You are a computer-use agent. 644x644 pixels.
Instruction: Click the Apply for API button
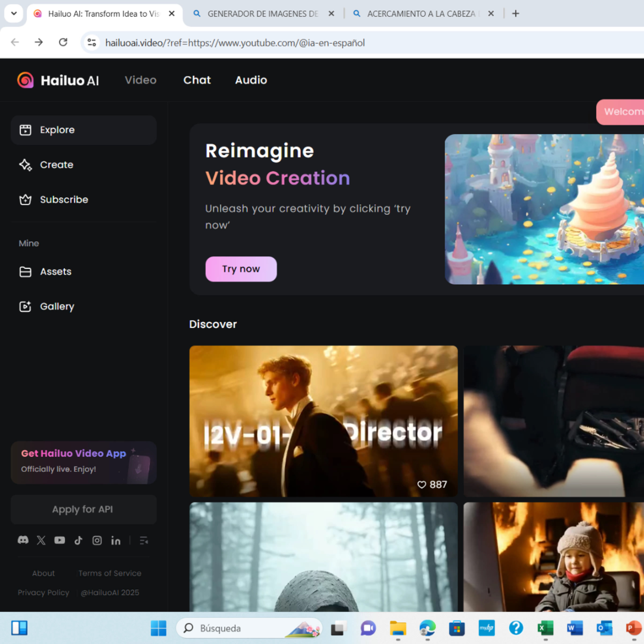(x=84, y=509)
